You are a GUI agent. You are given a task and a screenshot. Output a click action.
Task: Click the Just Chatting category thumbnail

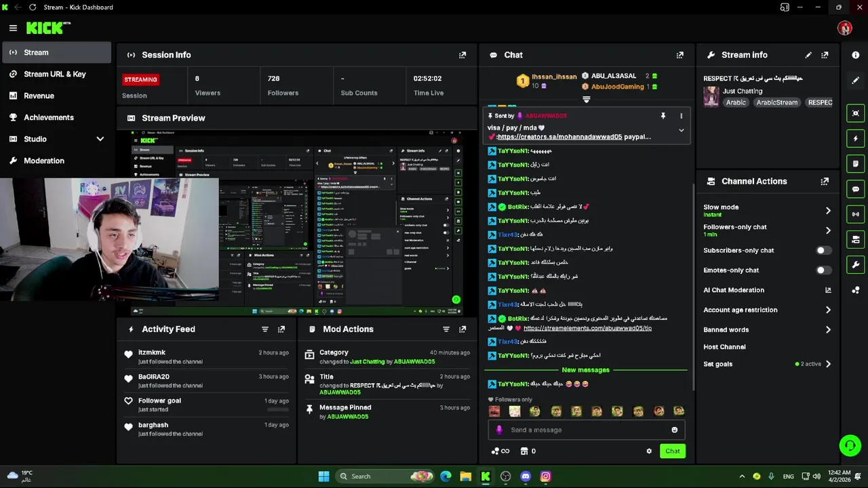[x=711, y=96]
